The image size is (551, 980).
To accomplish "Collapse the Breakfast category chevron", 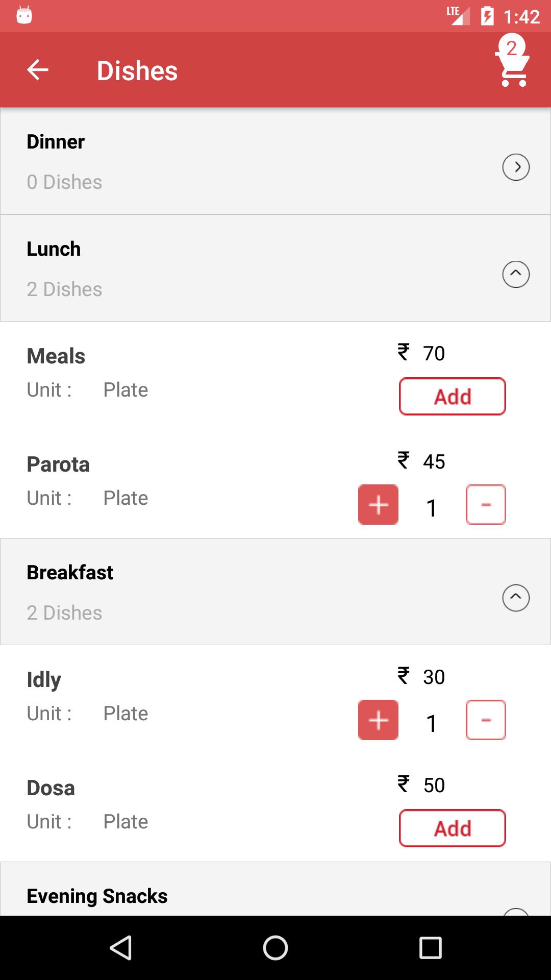I will point(516,598).
